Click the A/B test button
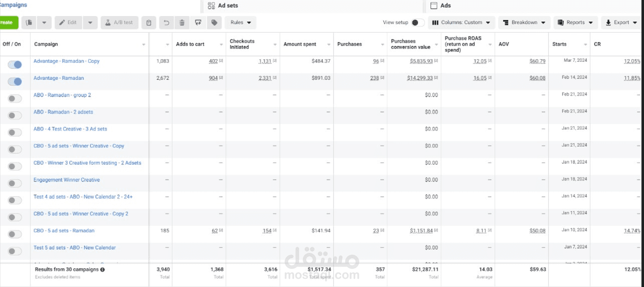 (119, 23)
